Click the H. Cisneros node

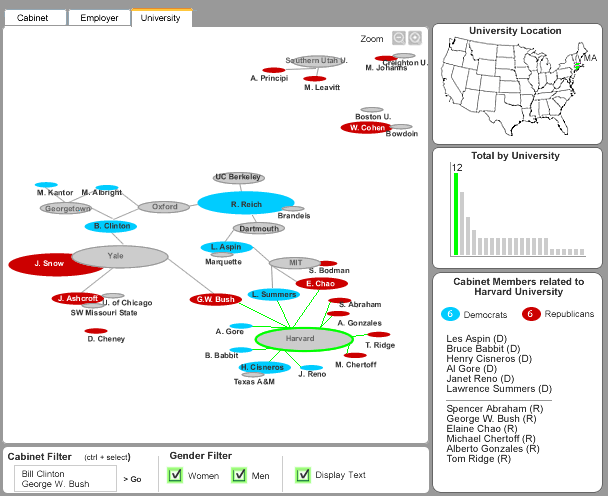(x=264, y=367)
